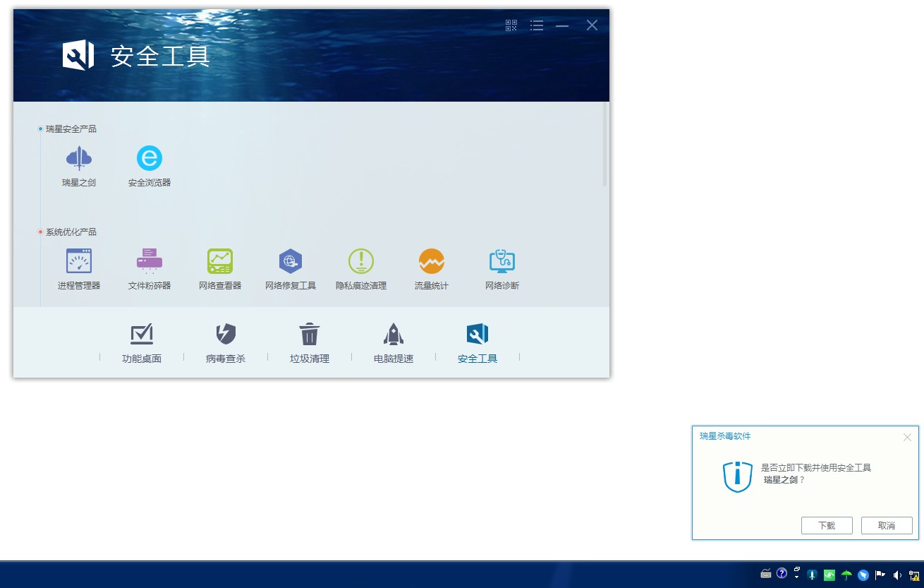This screenshot has height=588, width=924.
Task: Run the 网络诊断 network diagnosis tool
Action: pyautogui.click(x=502, y=270)
